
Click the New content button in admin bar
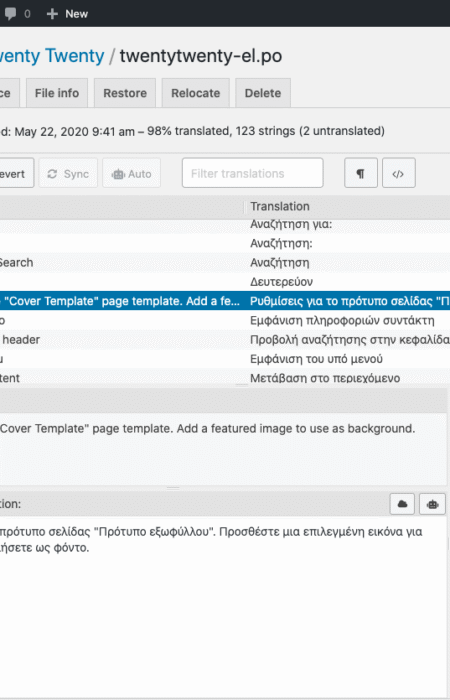point(67,14)
